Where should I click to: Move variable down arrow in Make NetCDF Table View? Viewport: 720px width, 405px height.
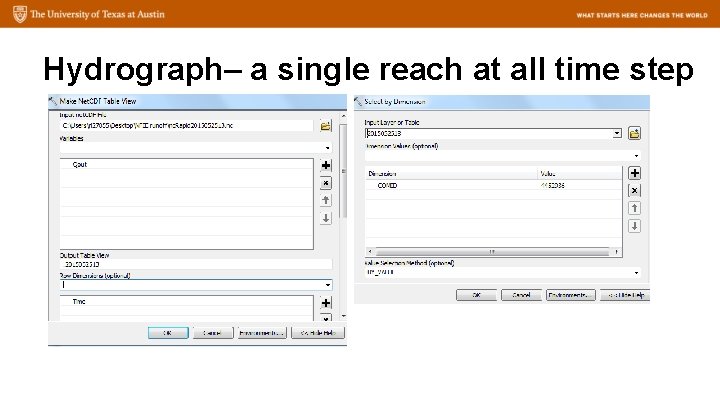pos(326,218)
